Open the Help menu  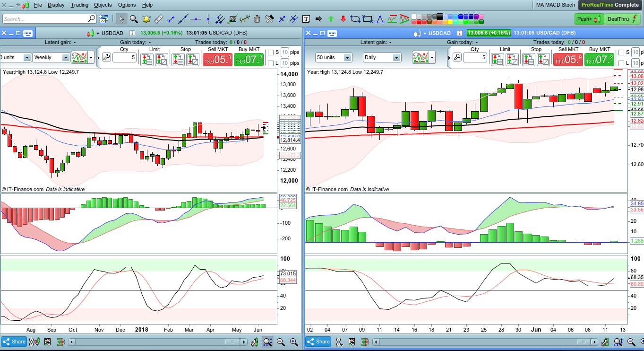click(147, 5)
